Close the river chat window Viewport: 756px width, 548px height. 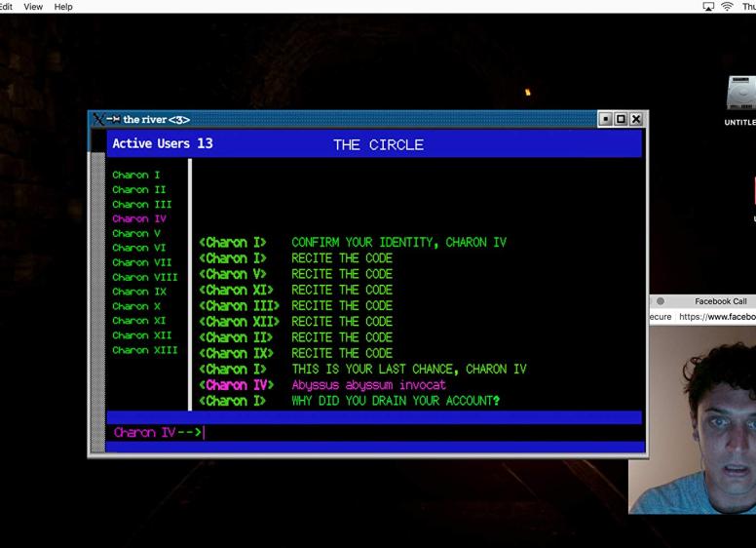click(x=636, y=119)
